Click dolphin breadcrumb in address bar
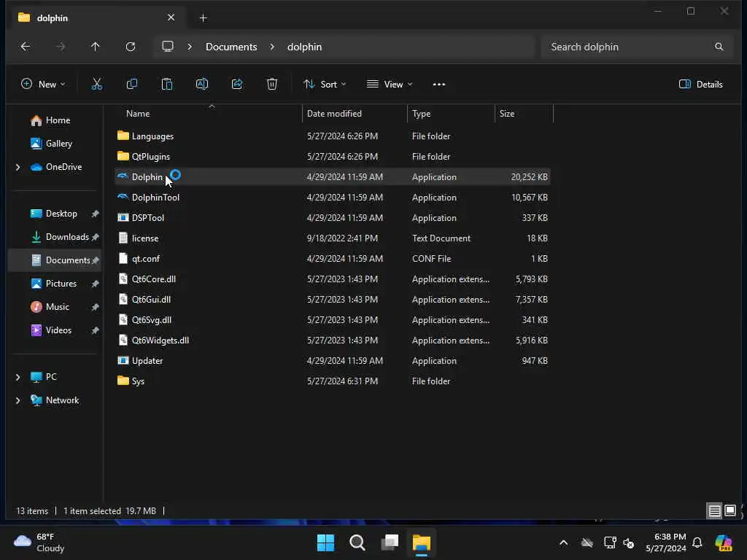The height and width of the screenshot is (560, 747). click(304, 47)
